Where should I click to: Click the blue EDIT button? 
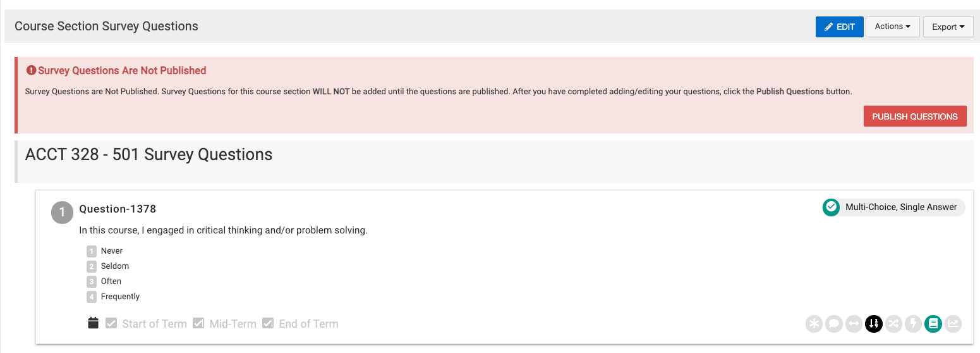pyautogui.click(x=839, y=27)
